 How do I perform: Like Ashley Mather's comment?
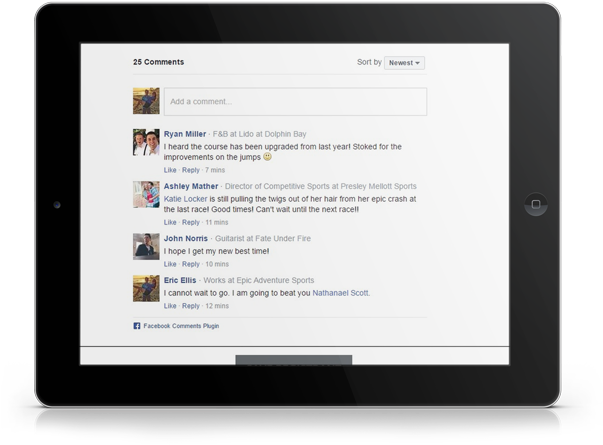click(x=170, y=222)
